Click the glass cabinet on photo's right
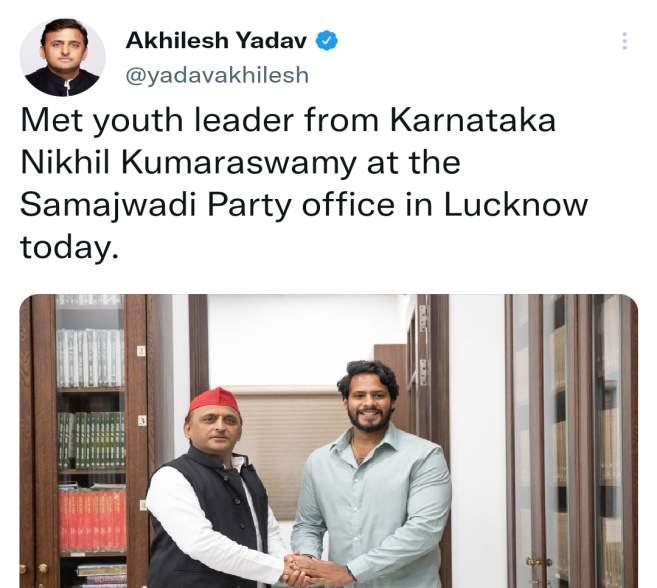 [572, 441]
